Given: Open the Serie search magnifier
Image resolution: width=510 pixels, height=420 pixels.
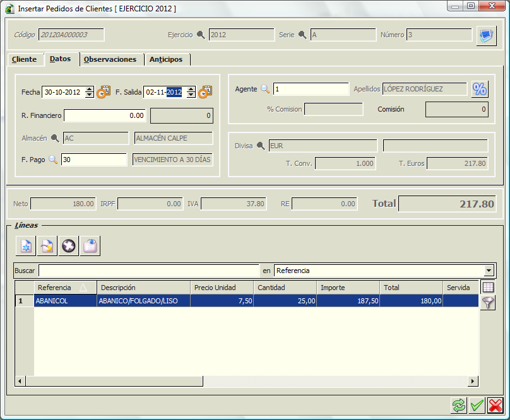Looking at the screenshot, I should pos(302,35).
